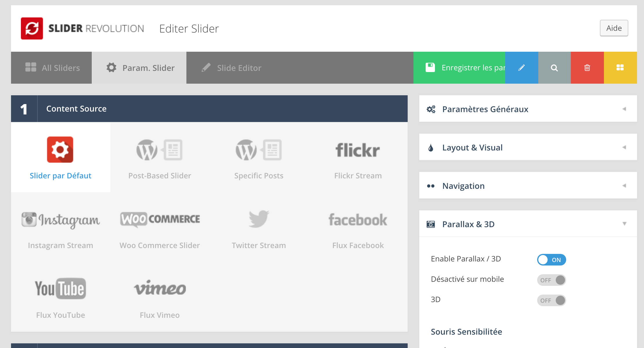Image resolution: width=644 pixels, height=348 pixels.
Task: Open the All Sliders tab
Action: (x=52, y=68)
